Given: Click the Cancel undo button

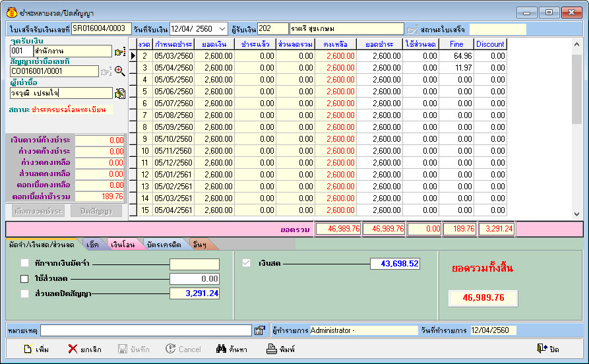Looking at the screenshot, I should coord(183,349).
